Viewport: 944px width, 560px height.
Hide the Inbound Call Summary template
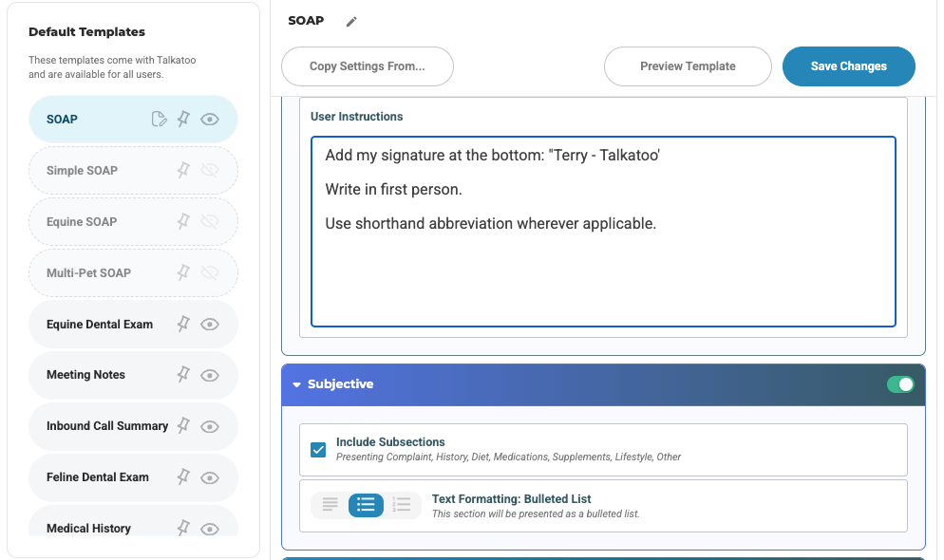[x=210, y=426]
